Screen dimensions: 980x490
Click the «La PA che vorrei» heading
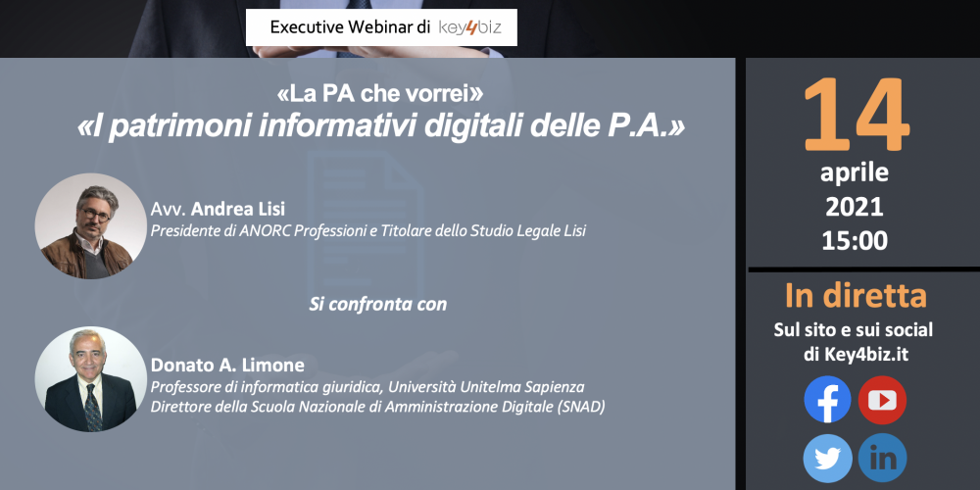(x=380, y=95)
